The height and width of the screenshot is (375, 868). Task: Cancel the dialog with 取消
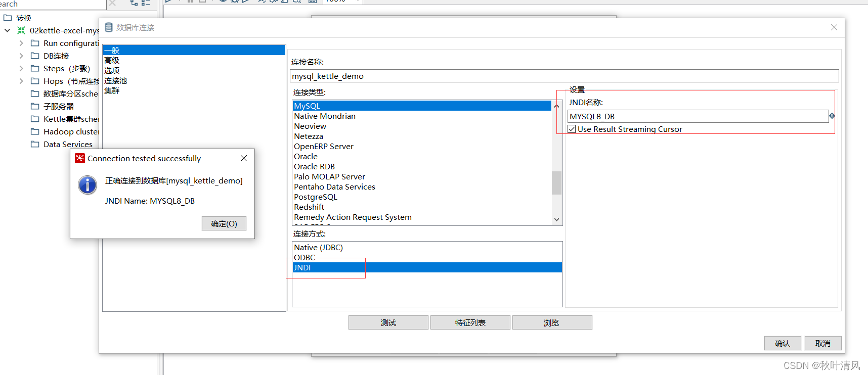823,343
